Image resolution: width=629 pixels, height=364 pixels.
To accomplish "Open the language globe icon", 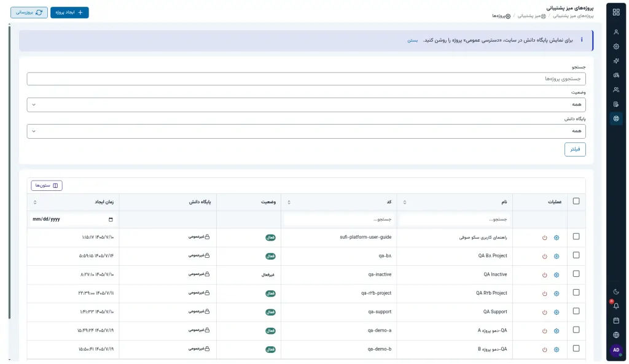I will (x=615, y=335).
